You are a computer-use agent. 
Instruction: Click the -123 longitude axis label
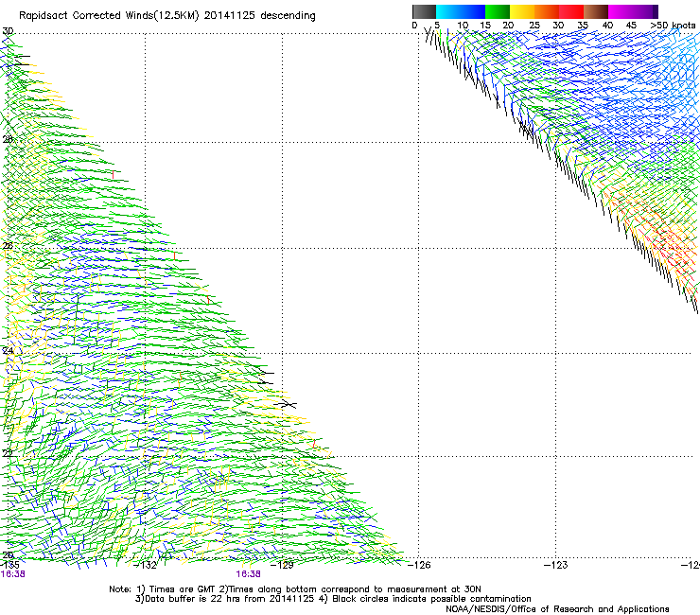556,565
